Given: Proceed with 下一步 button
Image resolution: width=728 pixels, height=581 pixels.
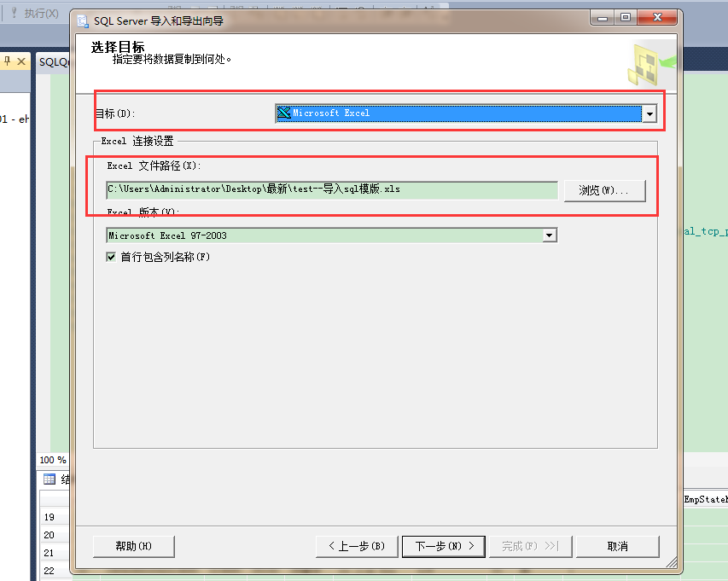Looking at the screenshot, I should (x=444, y=547).
